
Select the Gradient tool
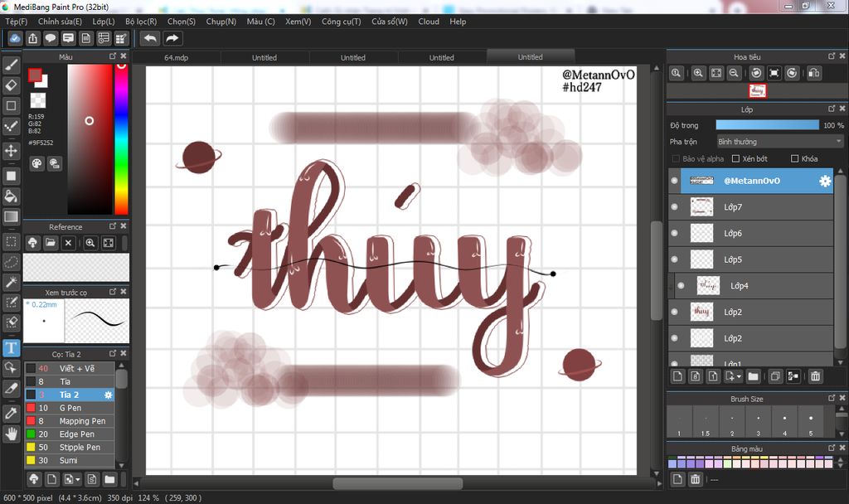12,216
